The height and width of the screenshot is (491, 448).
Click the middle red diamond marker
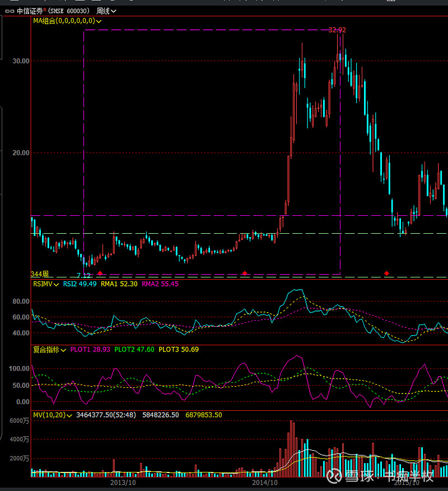[x=245, y=274]
